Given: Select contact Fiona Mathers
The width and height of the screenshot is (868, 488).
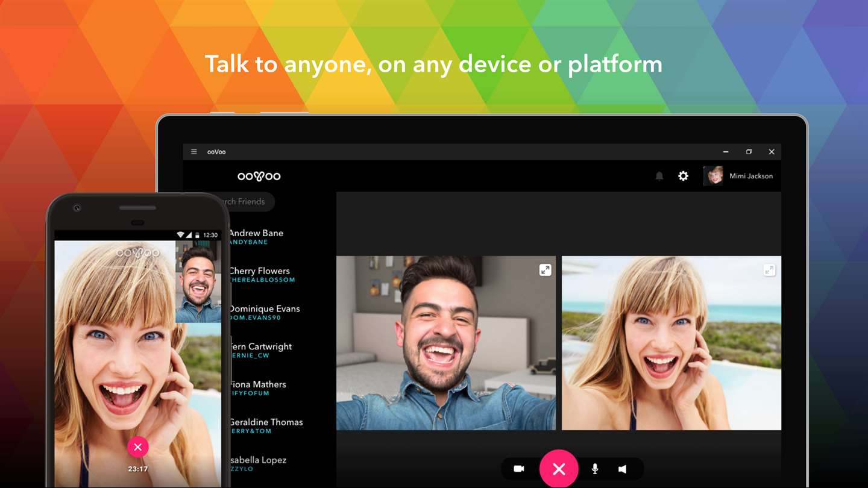Looking at the screenshot, I should 258,388.
